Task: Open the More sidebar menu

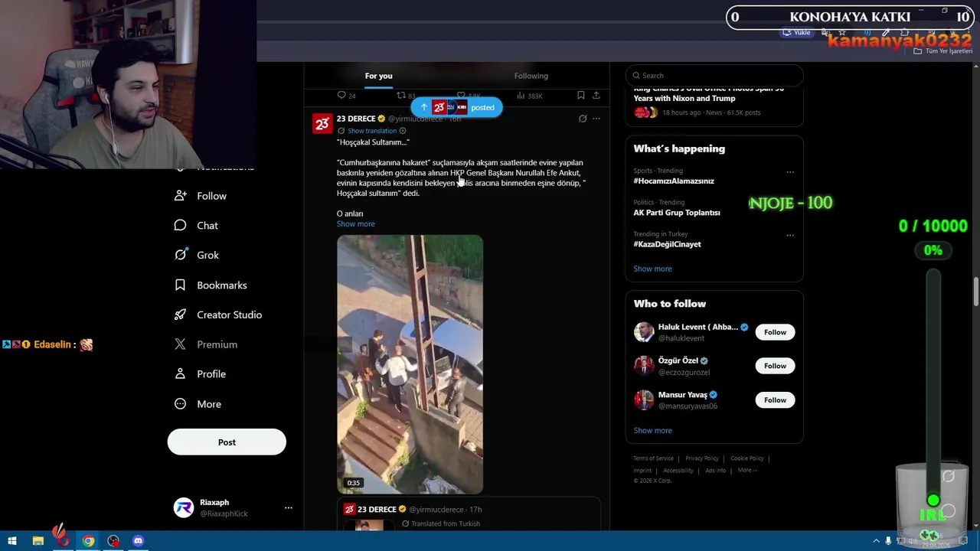Action: 198,404
